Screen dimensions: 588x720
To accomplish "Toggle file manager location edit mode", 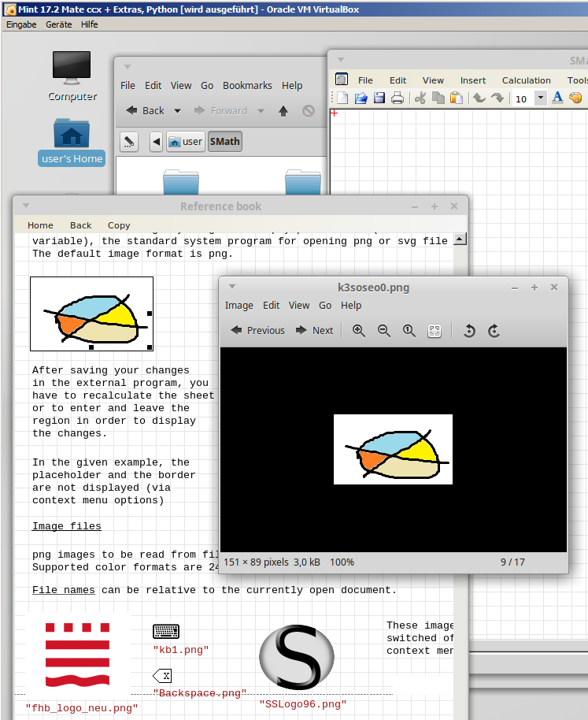I will coord(129,142).
